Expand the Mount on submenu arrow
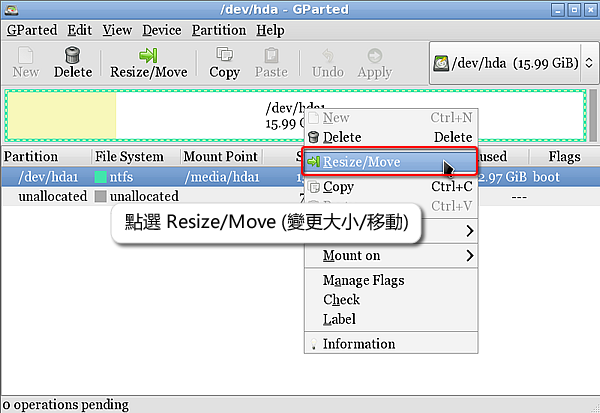Viewport: 600px width, 413px height. point(470,255)
